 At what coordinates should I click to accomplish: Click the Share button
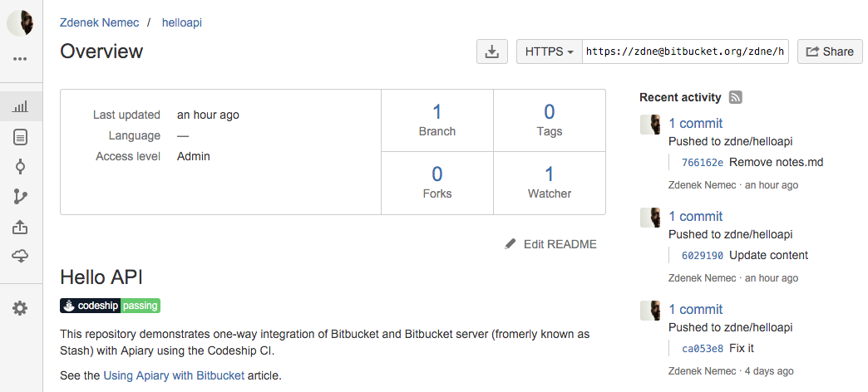[x=830, y=51]
